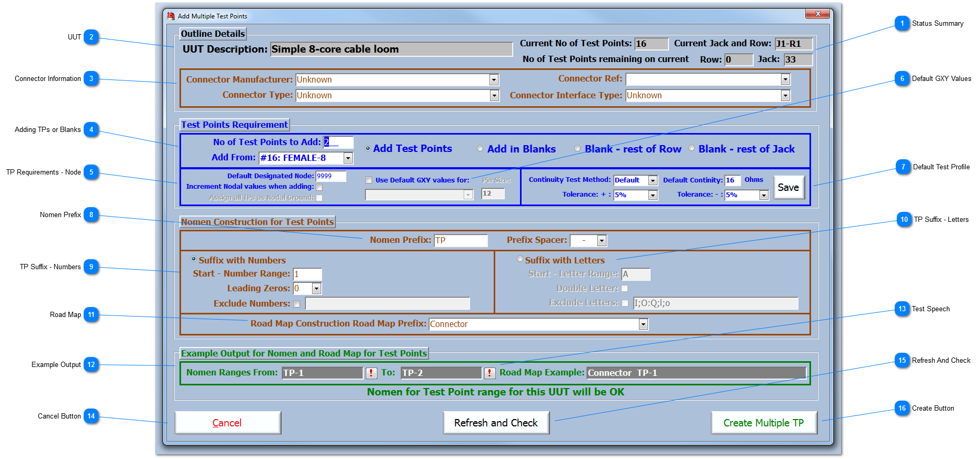Expand the Tolerance plus dropdown
980x459 pixels.
(653, 195)
